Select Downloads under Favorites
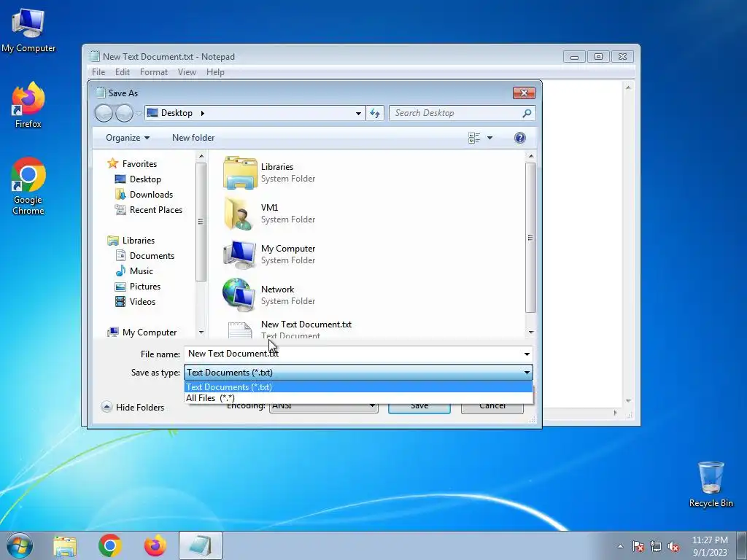The width and height of the screenshot is (747, 560). pos(144,194)
